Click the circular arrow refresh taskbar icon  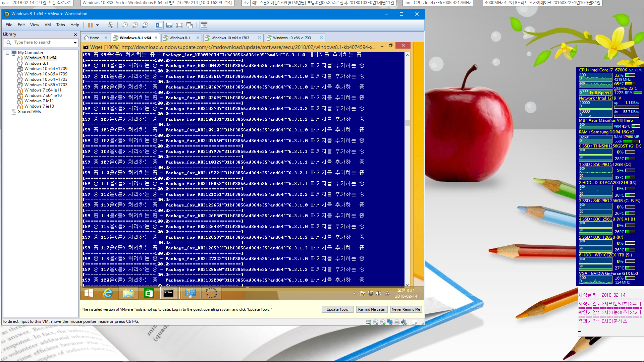point(211,293)
